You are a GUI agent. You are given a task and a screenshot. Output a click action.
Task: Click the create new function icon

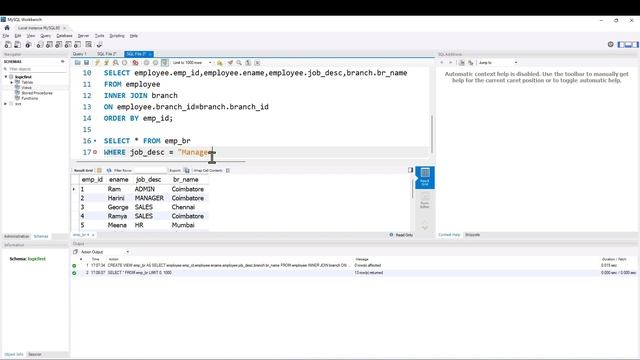click(78, 44)
